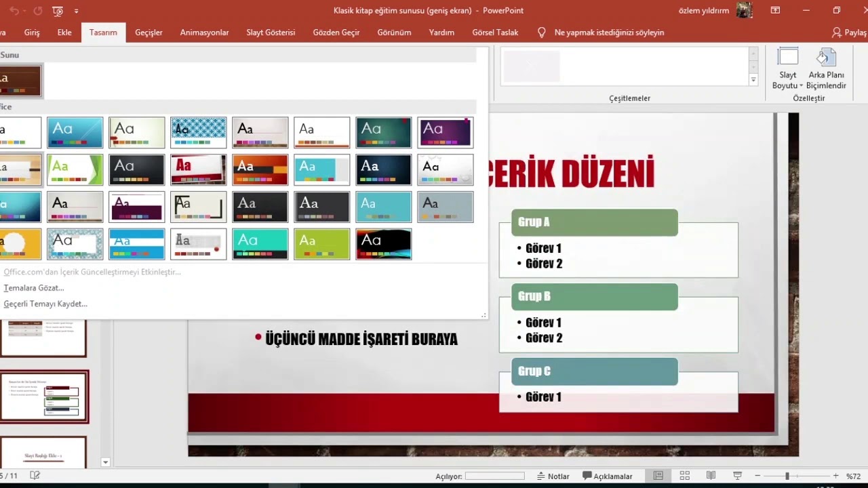Choose Temalara Gözat... menu entry

pyautogui.click(x=34, y=288)
